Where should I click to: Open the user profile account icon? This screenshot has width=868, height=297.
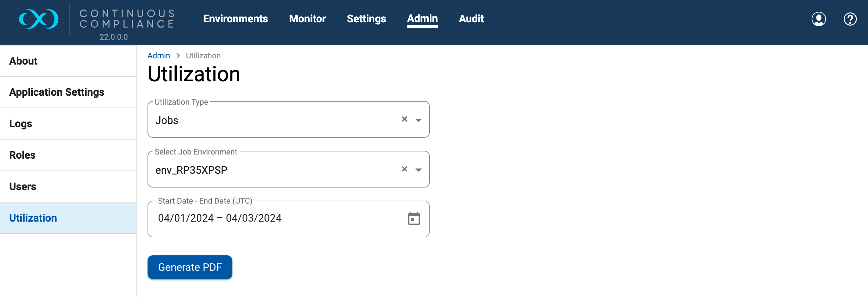click(818, 19)
